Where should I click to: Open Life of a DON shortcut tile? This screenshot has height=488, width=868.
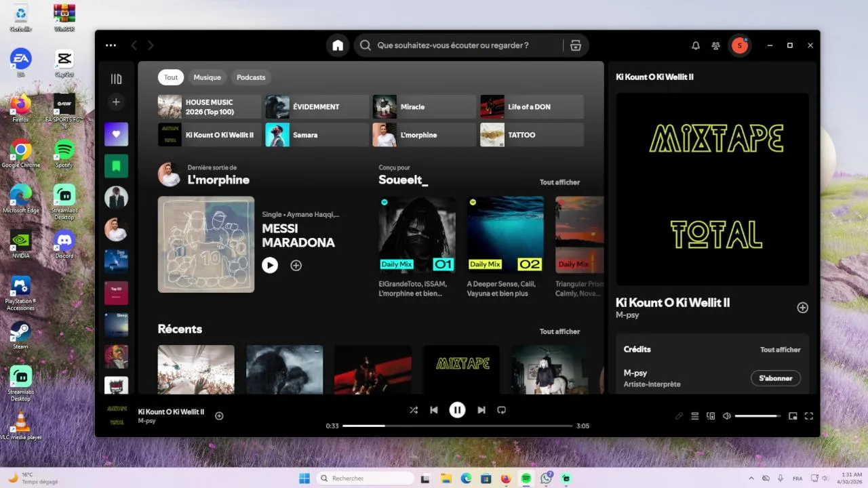coord(532,106)
